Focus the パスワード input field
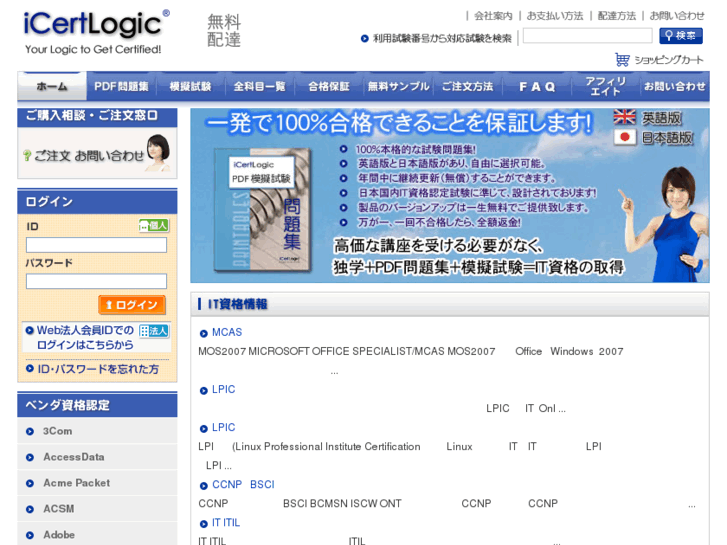This screenshot has width=727, height=545. coord(96,281)
